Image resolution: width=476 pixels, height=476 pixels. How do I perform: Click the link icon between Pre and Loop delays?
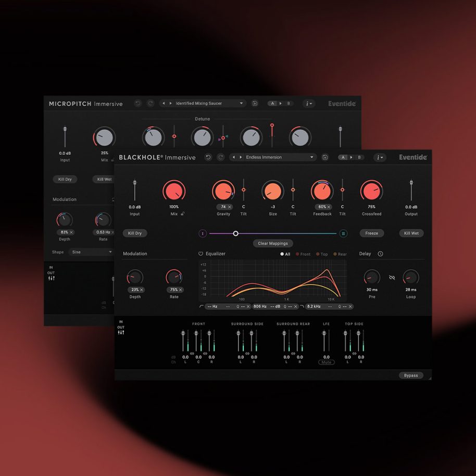point(392,278)
